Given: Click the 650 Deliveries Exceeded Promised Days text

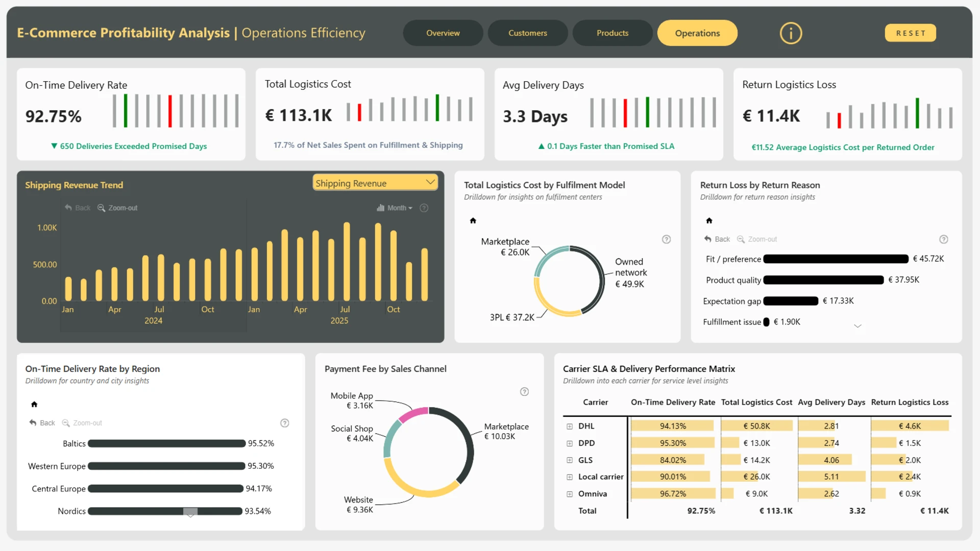Looking at the screenshot, I should [x=133, y=146].
